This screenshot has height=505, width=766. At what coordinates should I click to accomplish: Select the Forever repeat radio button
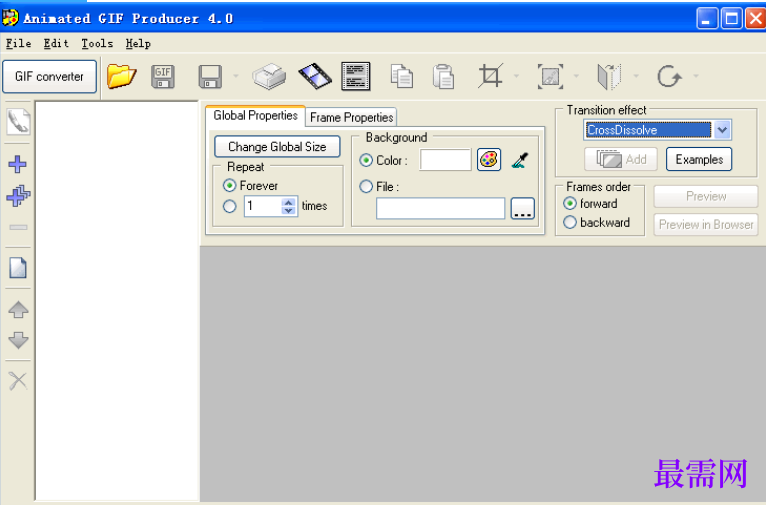coord(229,186)
